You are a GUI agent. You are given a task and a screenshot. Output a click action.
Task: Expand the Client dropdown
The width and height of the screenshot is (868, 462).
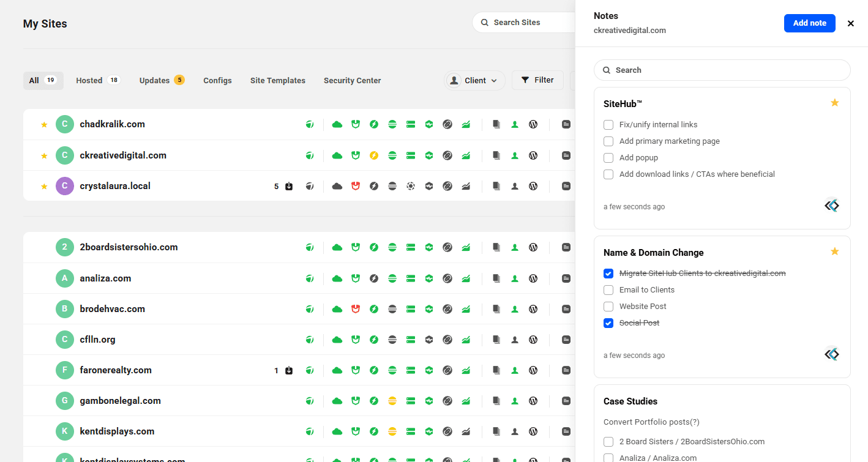coord(474,80)
